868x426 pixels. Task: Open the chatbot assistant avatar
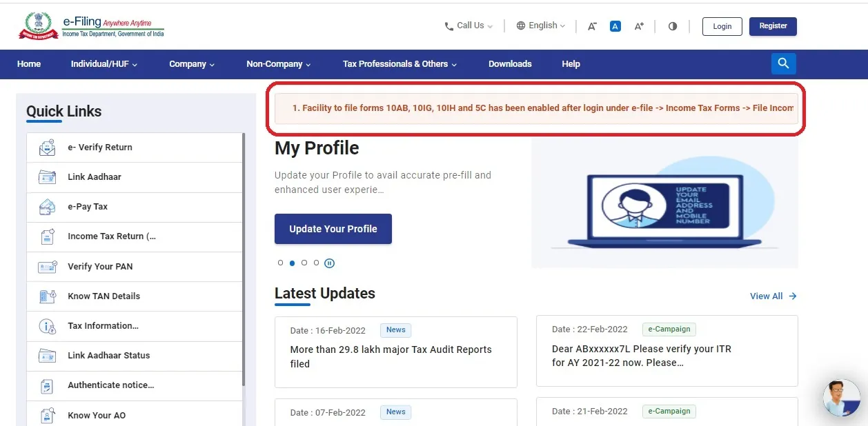click(x=841, y=398)
